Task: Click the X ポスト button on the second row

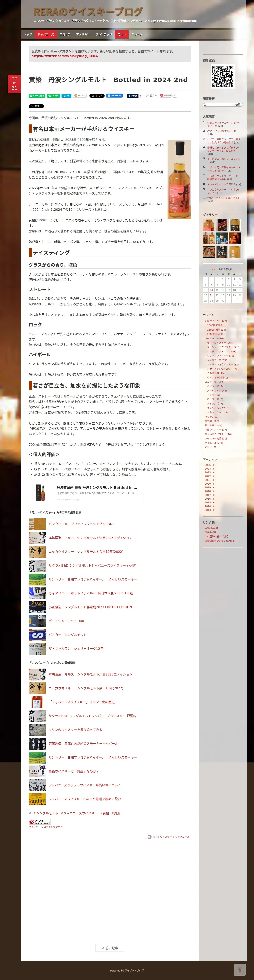Action: 36,106
